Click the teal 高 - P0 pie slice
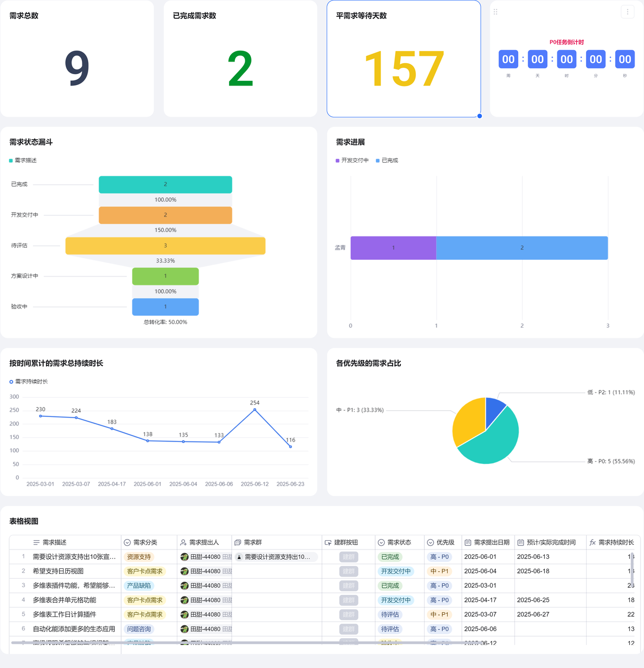Screen dimensions: 644x668 [493, 444]
